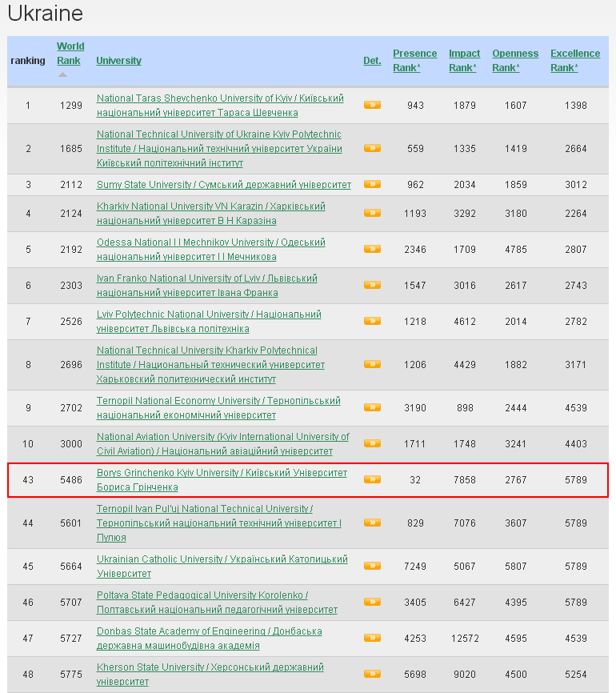Open details icon for Ukrainian Catholic University
The image size is (616, 693).
(372, 566)
